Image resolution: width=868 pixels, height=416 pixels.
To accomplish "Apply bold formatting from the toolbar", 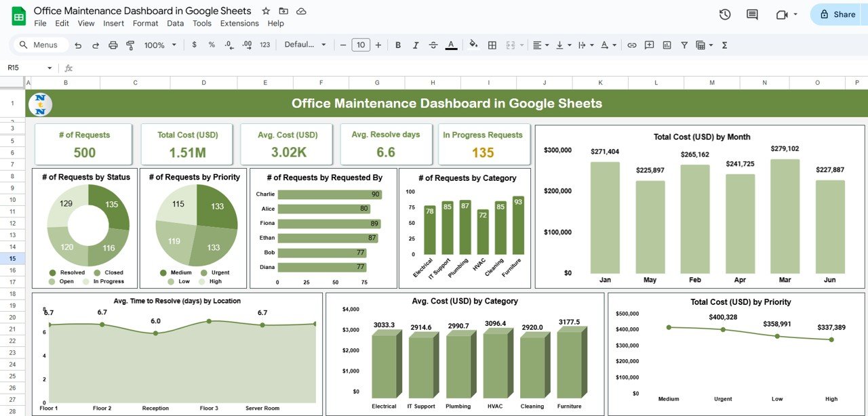I will (x=398, y=45).
